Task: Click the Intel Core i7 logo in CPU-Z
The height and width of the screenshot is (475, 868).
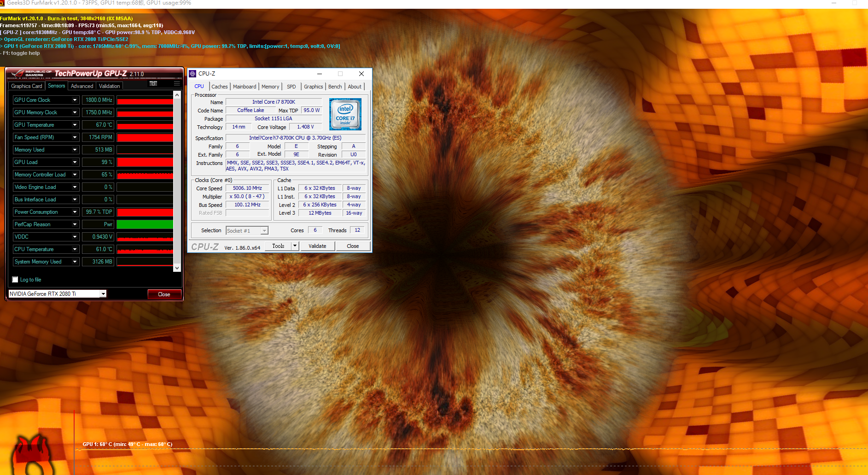Action: 345,114
